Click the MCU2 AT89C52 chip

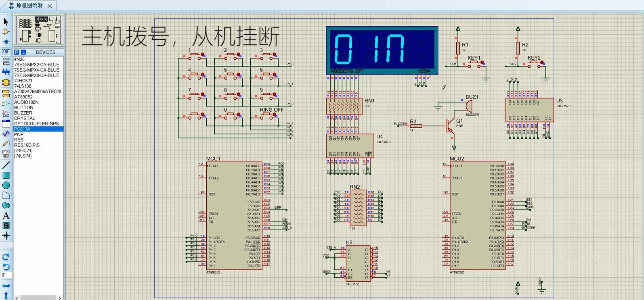478,215
